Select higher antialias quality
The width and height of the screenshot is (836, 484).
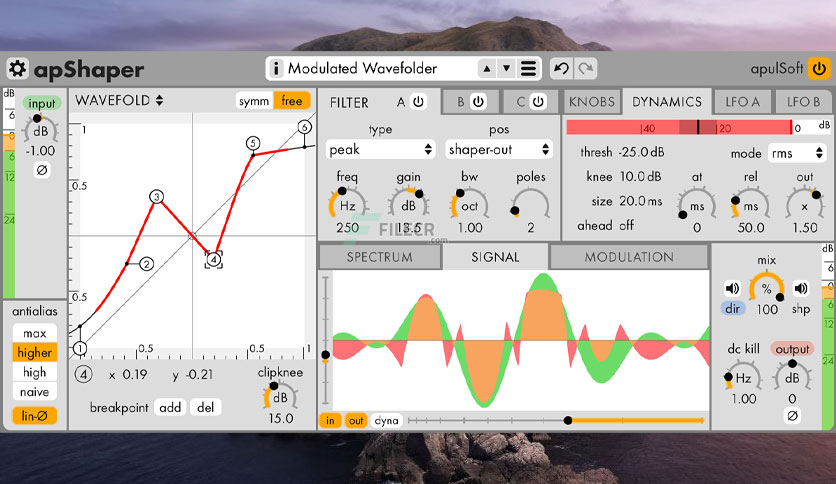[x=35, y=352]
